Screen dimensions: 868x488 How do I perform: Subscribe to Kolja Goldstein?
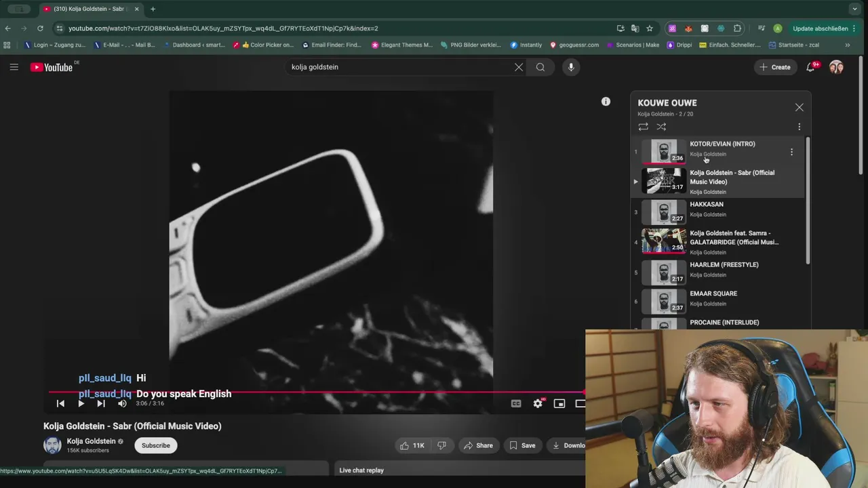coord(156,445)
